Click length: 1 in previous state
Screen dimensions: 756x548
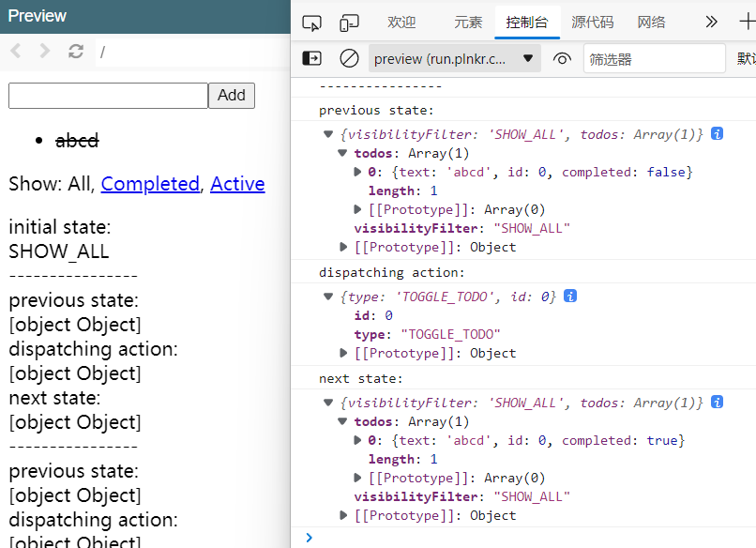(x=403, y=190)
